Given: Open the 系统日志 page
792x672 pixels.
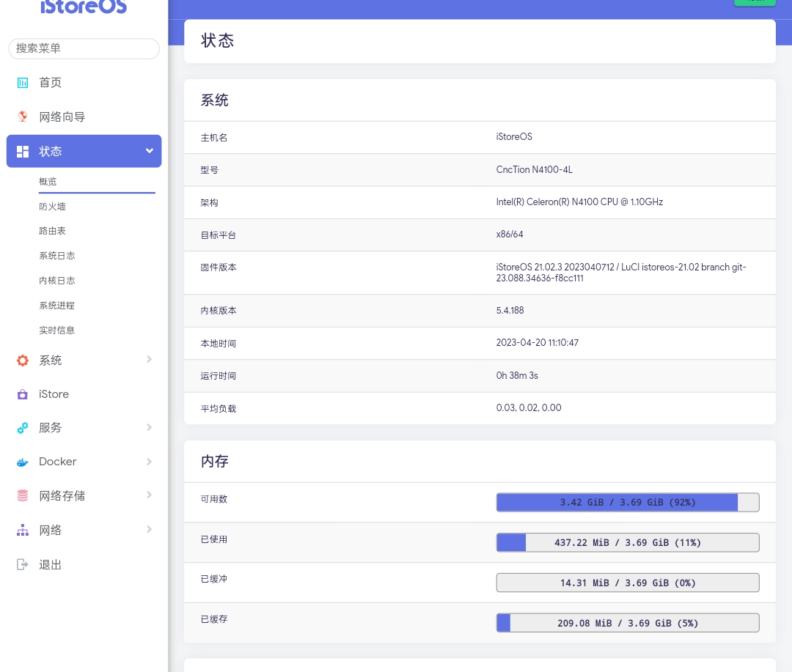Looking at the screenshot, I should tap(57, 256).
